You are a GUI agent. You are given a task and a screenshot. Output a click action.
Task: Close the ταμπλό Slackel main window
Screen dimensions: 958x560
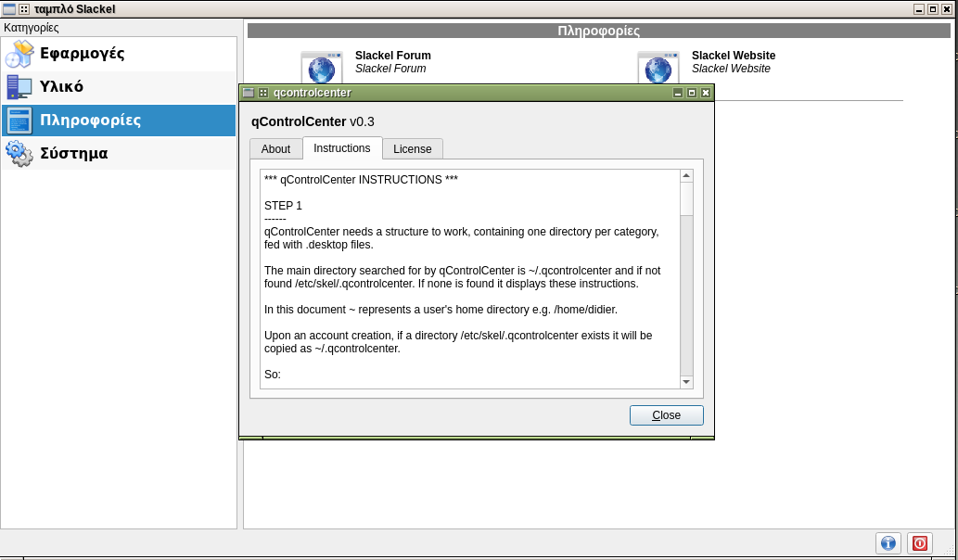pyautogui.click(x=947, y=9)
